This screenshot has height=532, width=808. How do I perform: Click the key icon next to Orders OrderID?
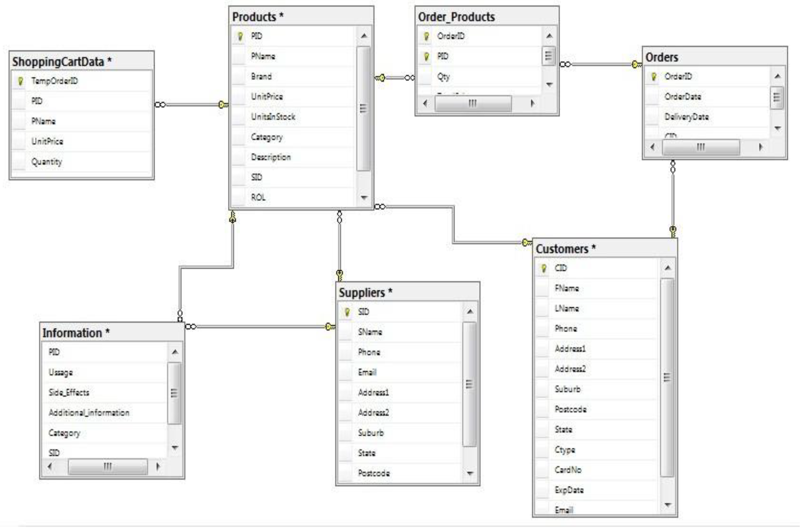pos(654,77)
